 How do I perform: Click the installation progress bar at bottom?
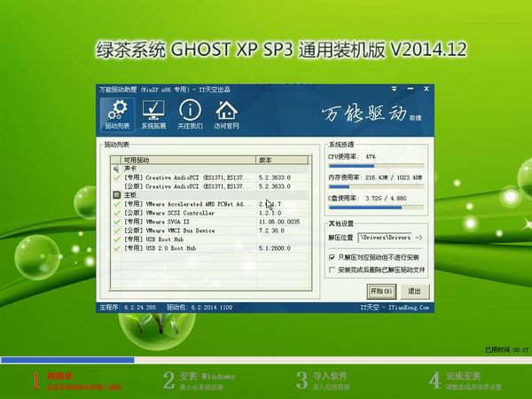[x=266, y=360]
